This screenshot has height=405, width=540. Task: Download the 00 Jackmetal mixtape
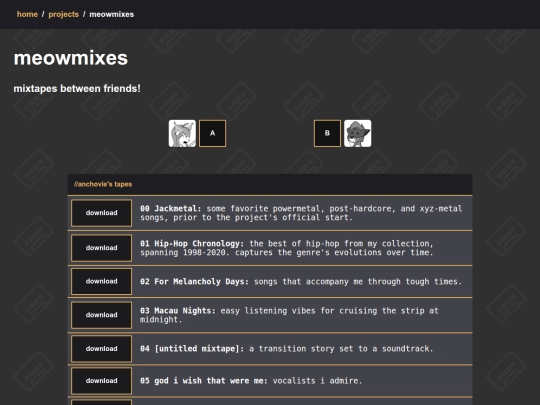[101, 213]
